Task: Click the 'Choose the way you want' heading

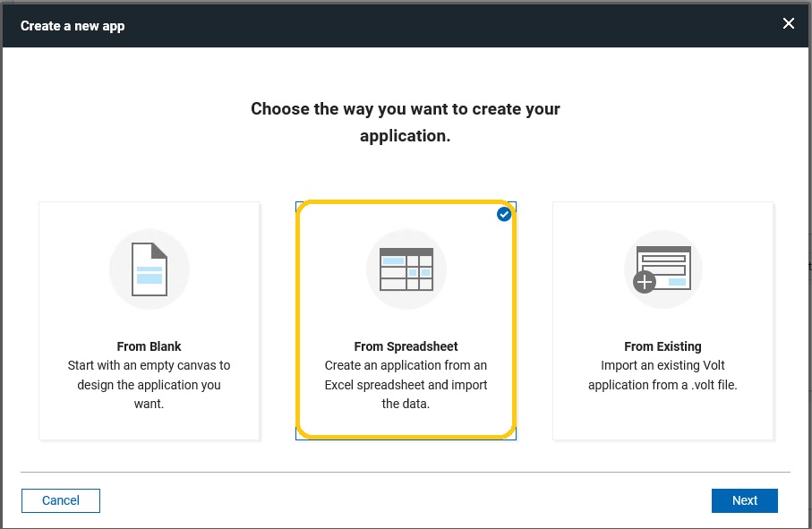Action: pyautogui.click(x=406, y=122)
